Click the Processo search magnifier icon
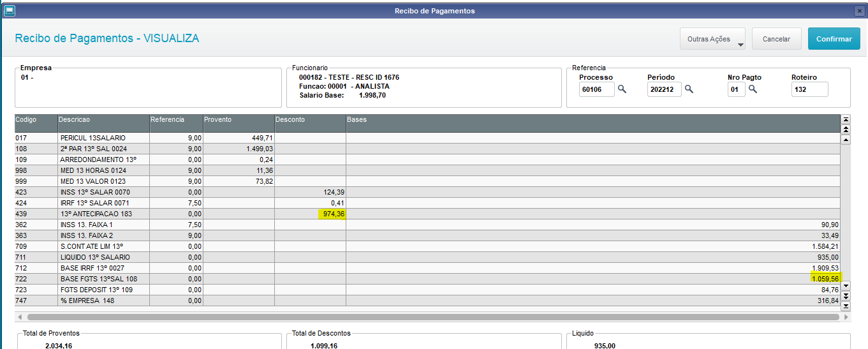 (622, 89)
